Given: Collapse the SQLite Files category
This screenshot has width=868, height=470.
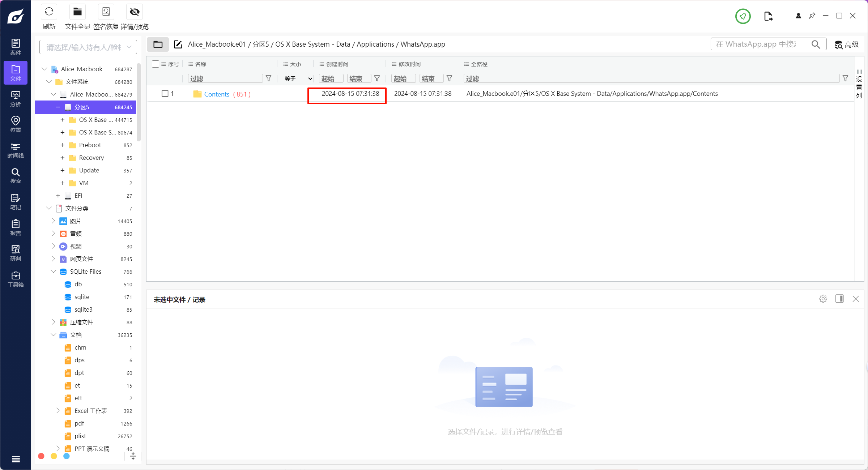Looking at the screenshot, I should click(54, 272).
